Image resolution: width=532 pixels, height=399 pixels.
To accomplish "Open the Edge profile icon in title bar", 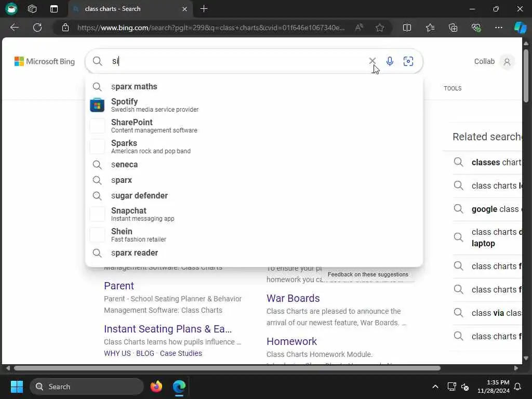I will pos(11,9).
